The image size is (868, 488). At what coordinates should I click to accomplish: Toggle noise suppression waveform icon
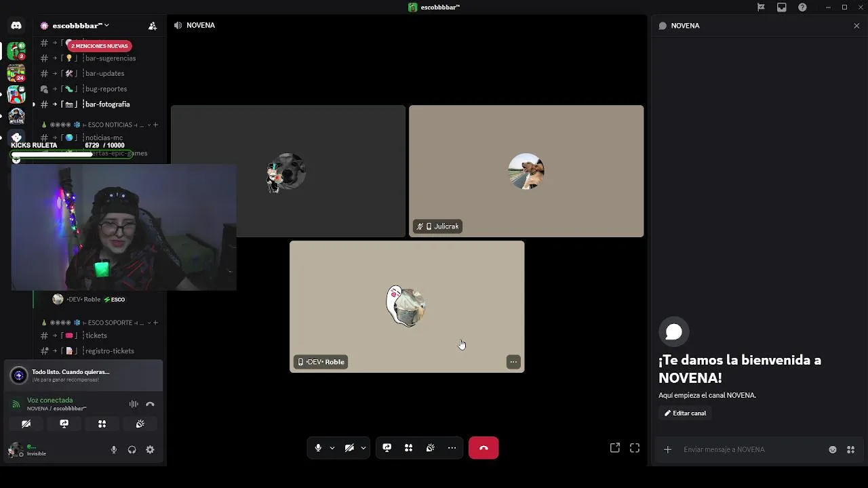pyautogui.click(x=134, y=404)
